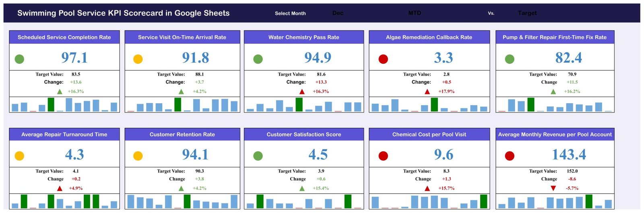Open the sparkline chart in Average Monthly Revenue card
Screen dimensions: 644x213
[x=555, y=201]
